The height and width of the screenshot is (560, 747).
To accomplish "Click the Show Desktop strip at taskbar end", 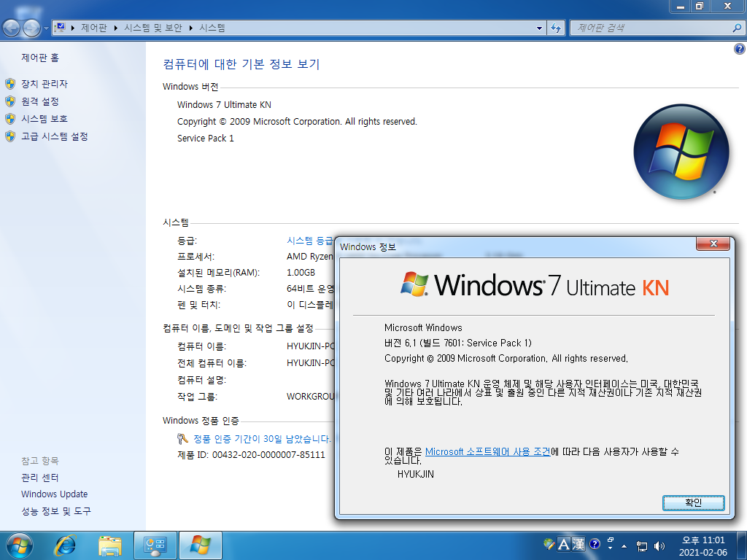I will tap(742, 545).
